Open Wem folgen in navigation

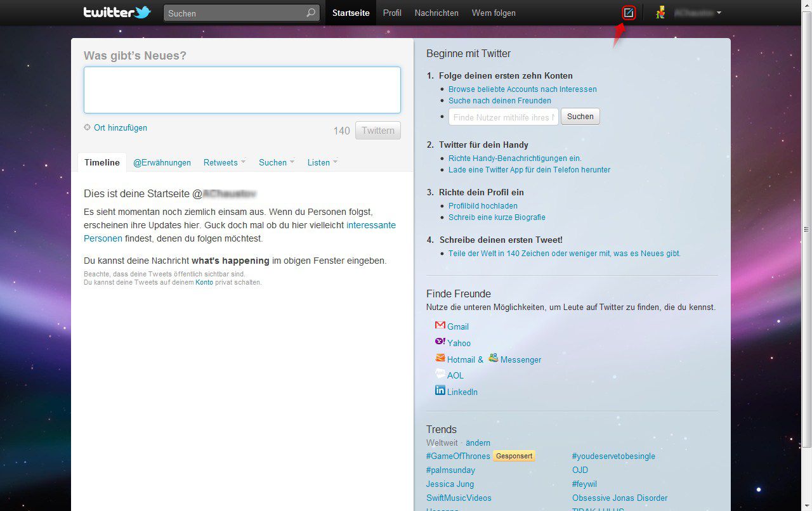point(494,13)
